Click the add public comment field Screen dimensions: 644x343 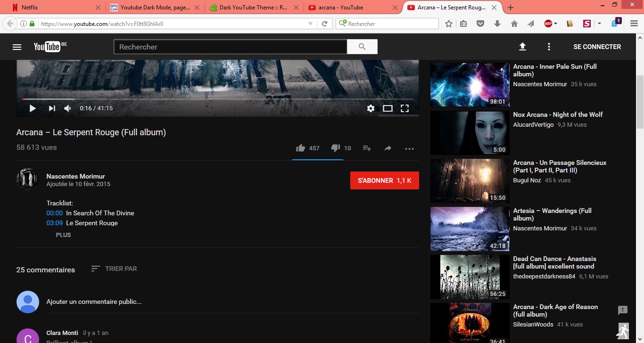click(232, 302)
